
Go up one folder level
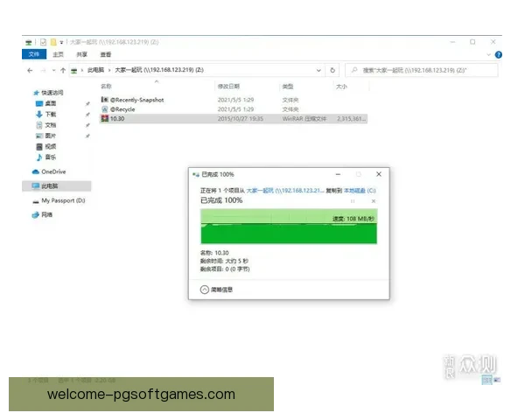click(x=63, y=70)
